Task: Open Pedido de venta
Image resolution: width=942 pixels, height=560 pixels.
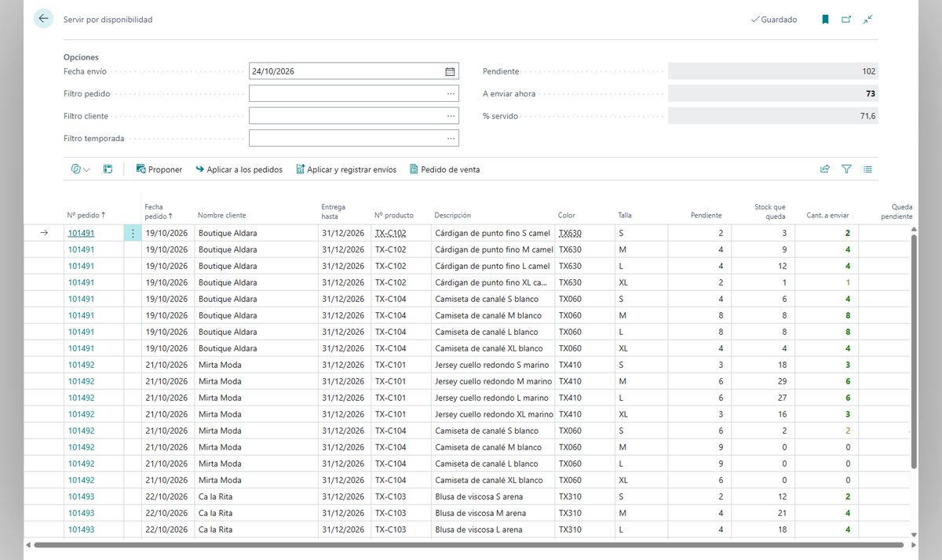Action: click(x=444, y=169)
